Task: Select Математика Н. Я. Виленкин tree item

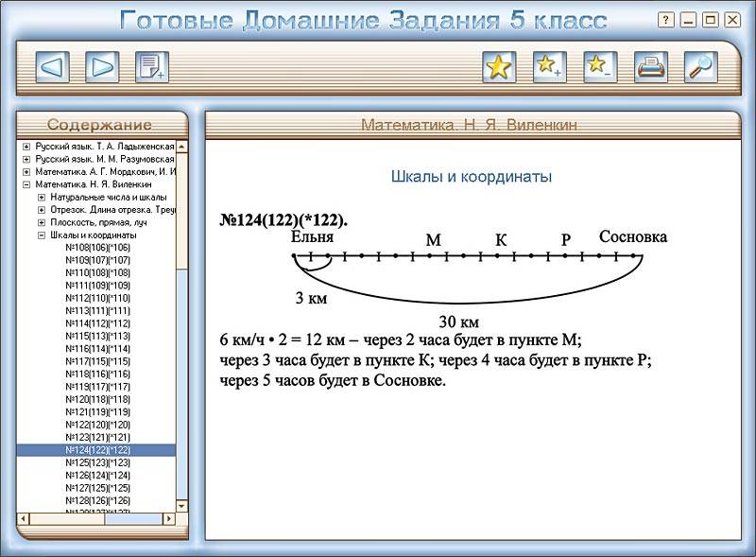Action: [x=94, y=184]
